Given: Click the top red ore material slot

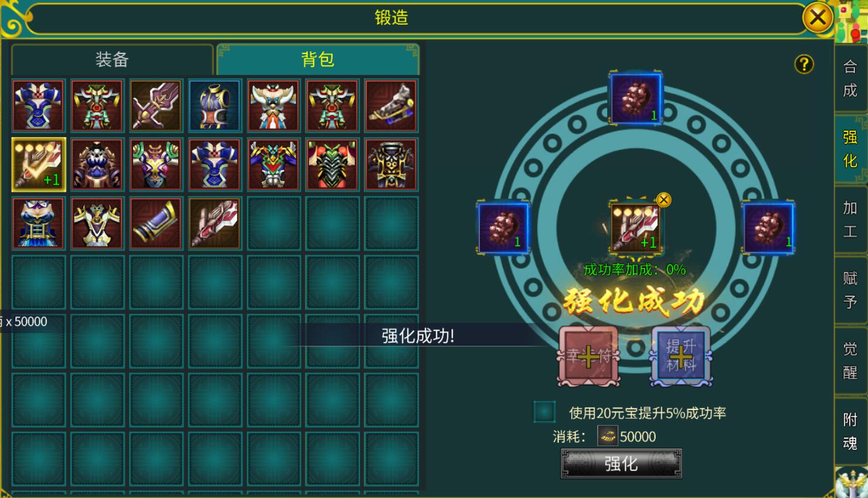Looking at the screenshot, I should click(x=636, y=98).
